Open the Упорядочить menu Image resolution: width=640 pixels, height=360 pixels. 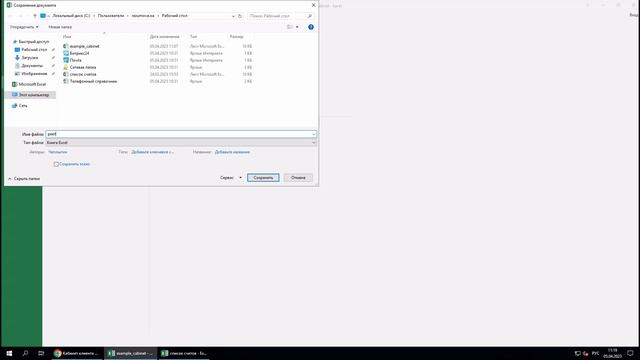24,27
